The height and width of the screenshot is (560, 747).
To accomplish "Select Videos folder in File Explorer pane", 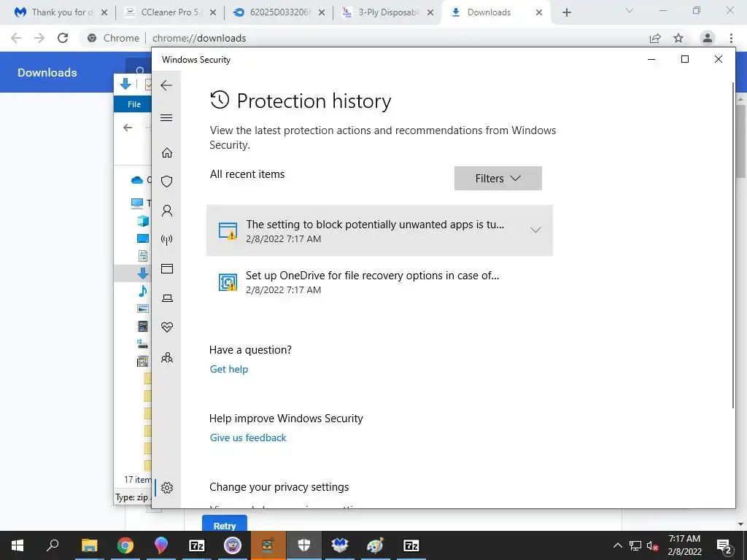I will pyautogui.click(x=142, y=326).
